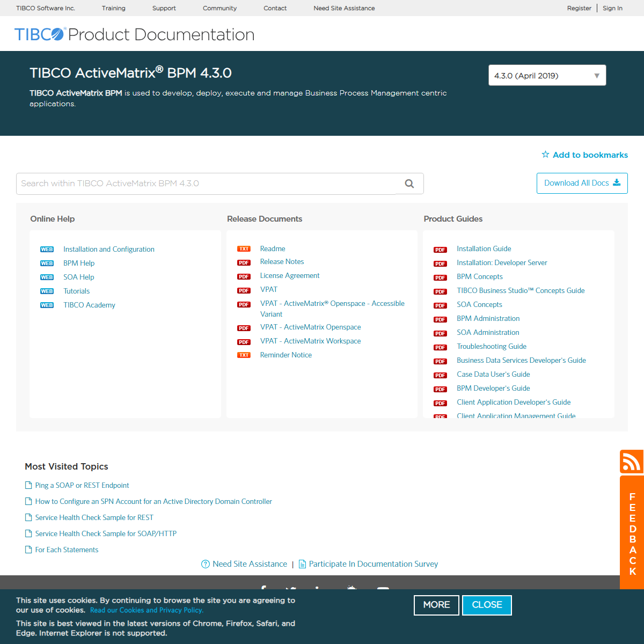Click the TIBCO Product Documentation logo
644x644 pixels.
coord(134,34)
